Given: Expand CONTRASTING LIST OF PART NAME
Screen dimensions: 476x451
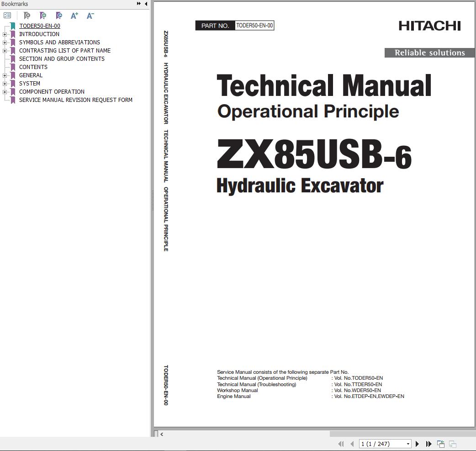Looking at the screenshot, I should (5, 51).
